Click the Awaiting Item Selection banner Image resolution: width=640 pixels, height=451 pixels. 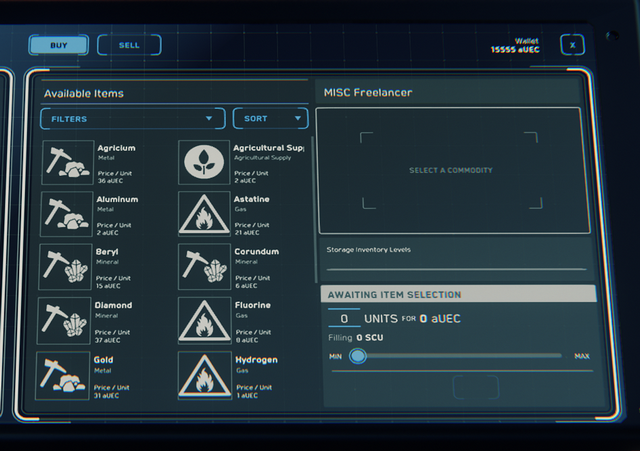(x=458, y=294)
